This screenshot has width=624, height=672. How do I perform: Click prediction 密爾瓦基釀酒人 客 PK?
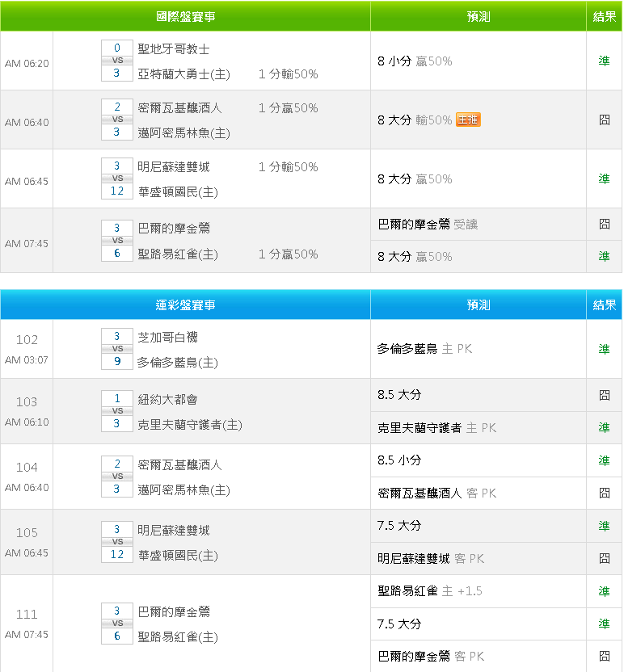436,493
